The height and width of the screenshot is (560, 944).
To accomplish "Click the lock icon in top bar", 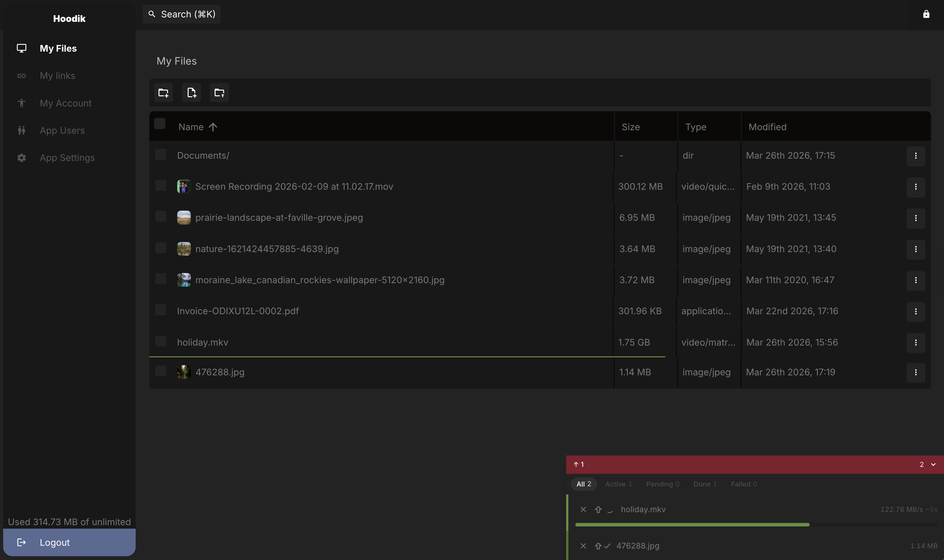I will (x=926, y=14).
